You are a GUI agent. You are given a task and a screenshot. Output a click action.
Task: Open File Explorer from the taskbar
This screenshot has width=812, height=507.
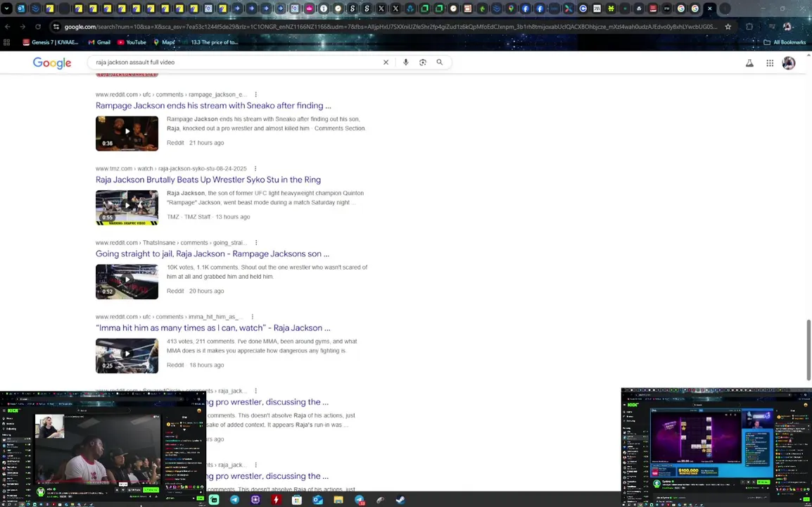tap(338, 500)
